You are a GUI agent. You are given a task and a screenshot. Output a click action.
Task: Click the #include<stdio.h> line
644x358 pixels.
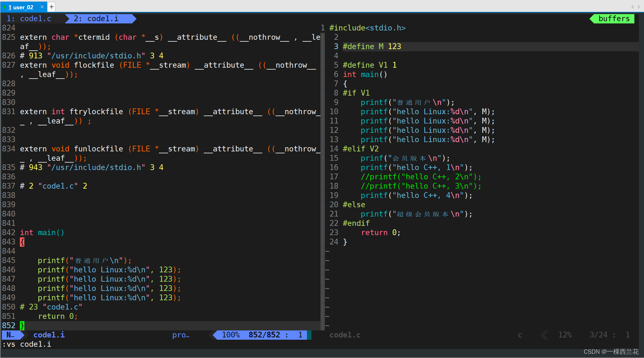pyautogui.click(x=367, y=28)
